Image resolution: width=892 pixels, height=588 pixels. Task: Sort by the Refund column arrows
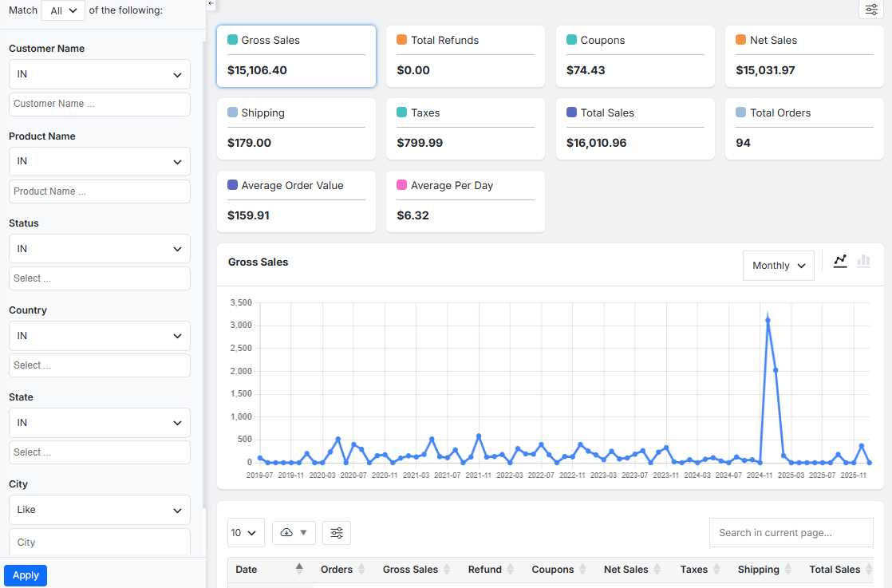click(x=511, y=569)
